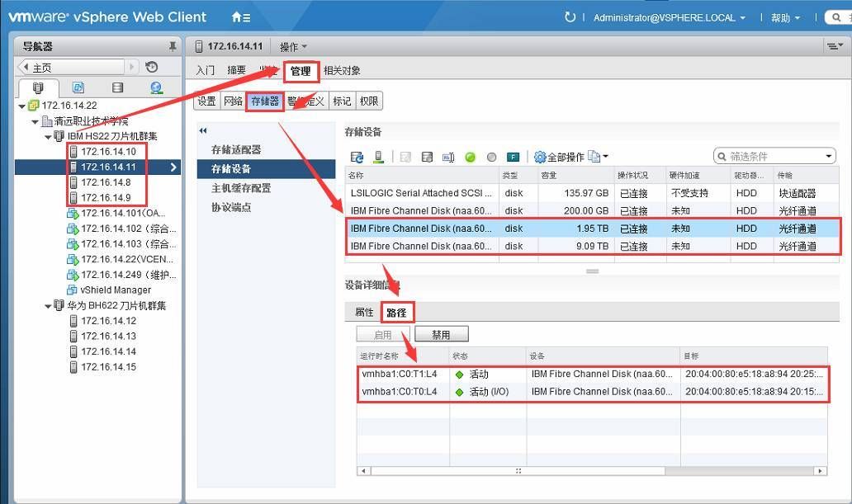Click the 筛选条件 filter input field

pos(774,157)
